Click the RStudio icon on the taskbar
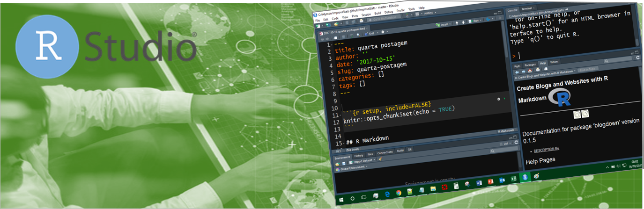 525,177
